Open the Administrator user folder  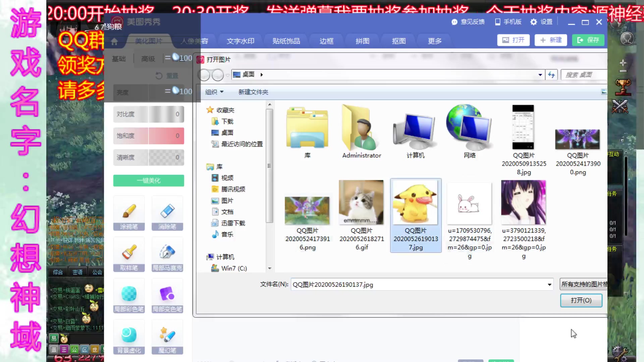pos(362,132)
